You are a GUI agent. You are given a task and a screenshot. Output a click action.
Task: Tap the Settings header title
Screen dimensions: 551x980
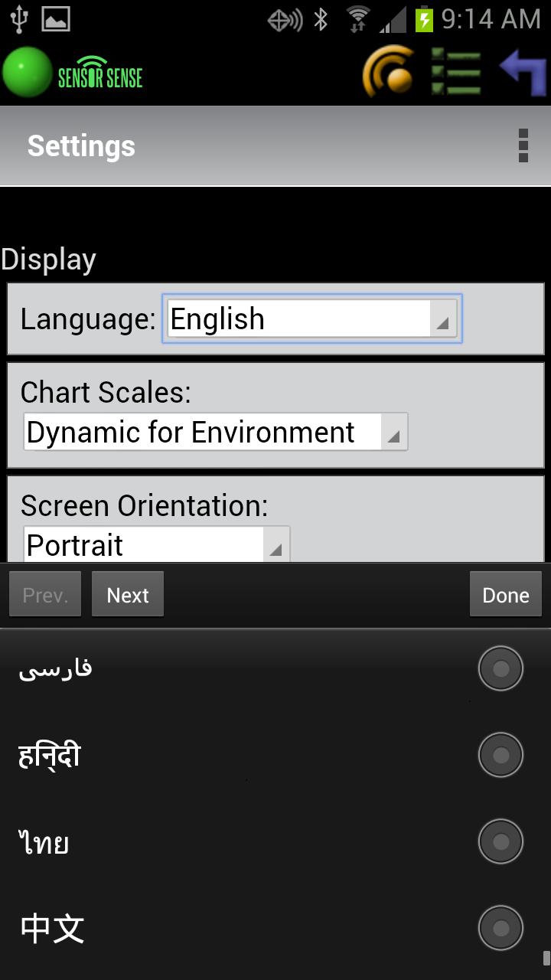coord(81,145)
